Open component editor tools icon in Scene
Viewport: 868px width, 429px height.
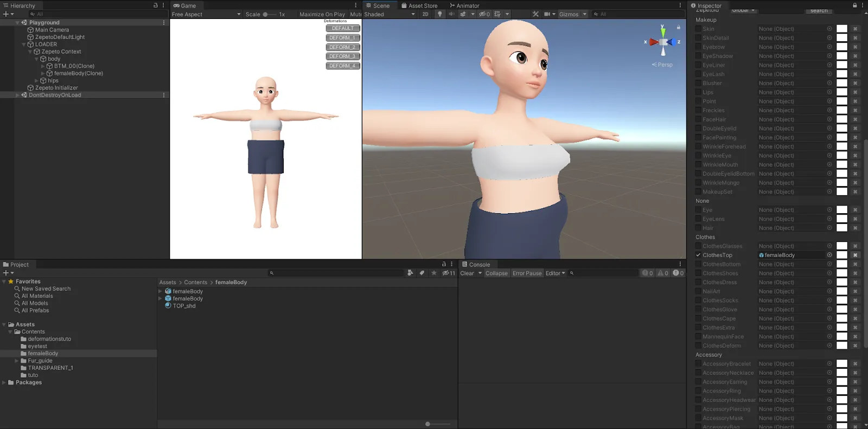(x=535, y=14)
